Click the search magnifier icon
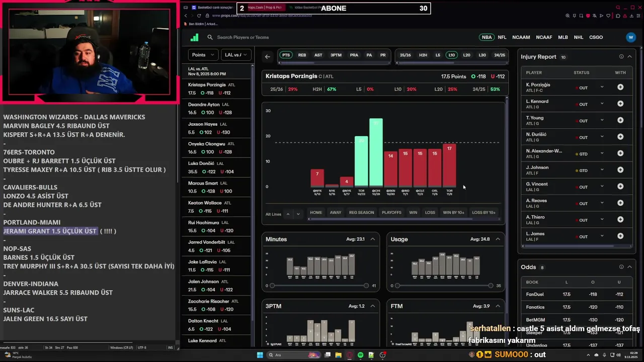Viewport: 644px width, 362px height. point(210,37)
